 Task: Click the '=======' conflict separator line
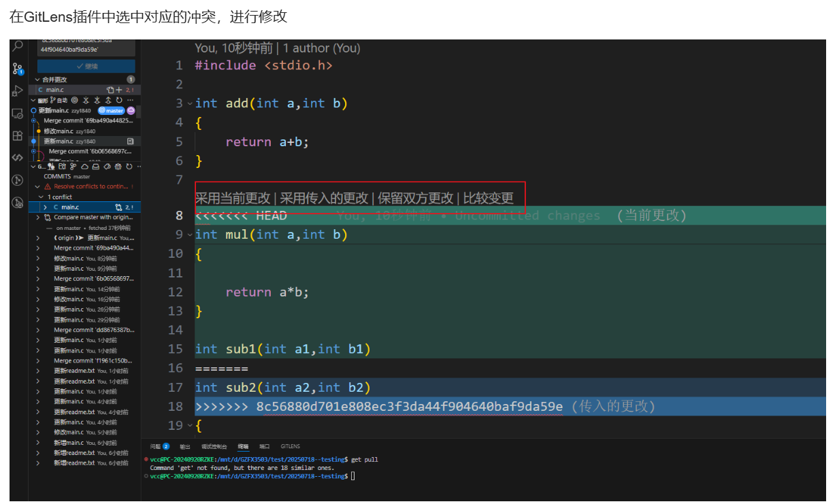[x=222, y=369]
